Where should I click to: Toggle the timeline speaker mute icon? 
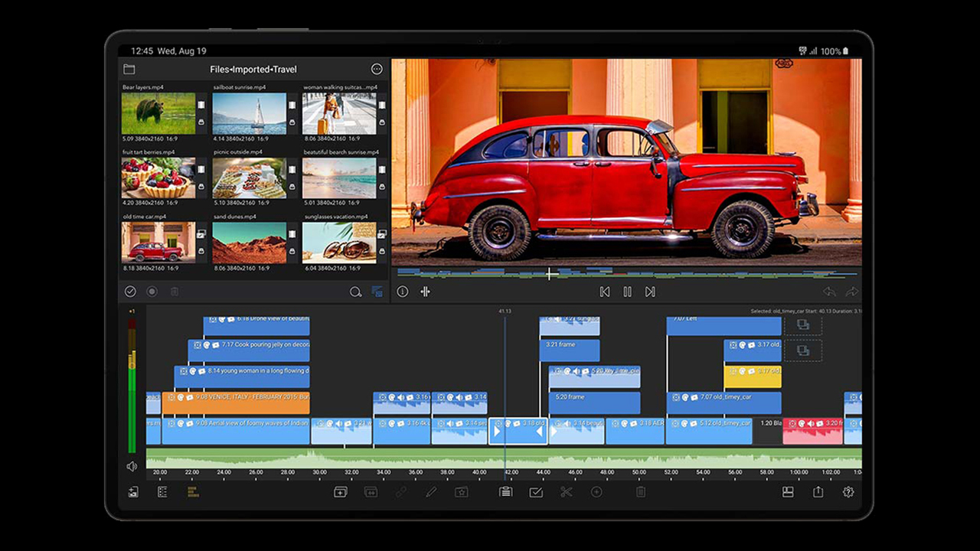[x=132, y=466]
